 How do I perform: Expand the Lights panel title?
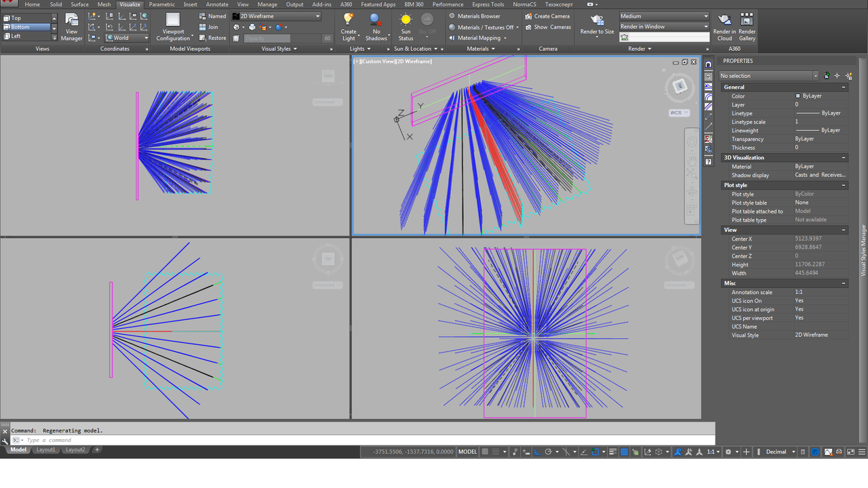[x=360, y=49]
